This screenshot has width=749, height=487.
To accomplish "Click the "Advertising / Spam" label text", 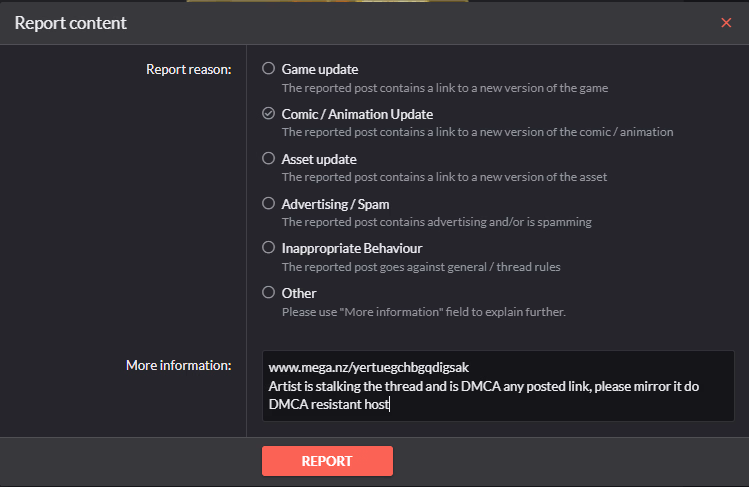I will [x=338, y=204].
